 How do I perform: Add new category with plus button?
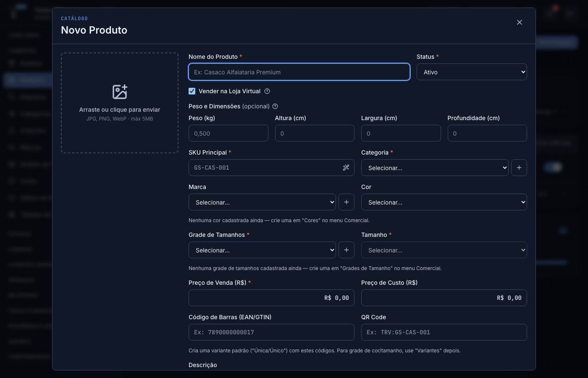(x=519, y=168)
